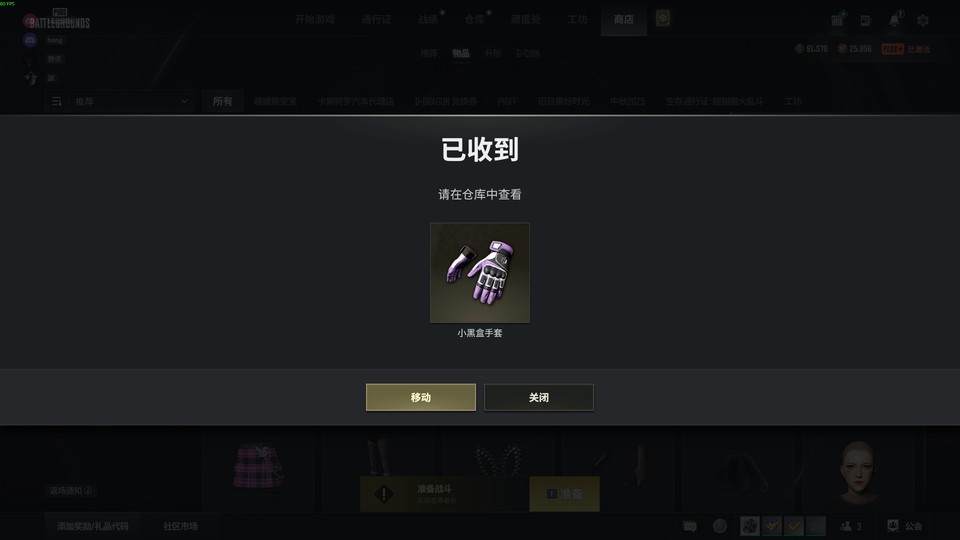Open the notifications bell icon
The image size is (960, 540).
(894, 20)
